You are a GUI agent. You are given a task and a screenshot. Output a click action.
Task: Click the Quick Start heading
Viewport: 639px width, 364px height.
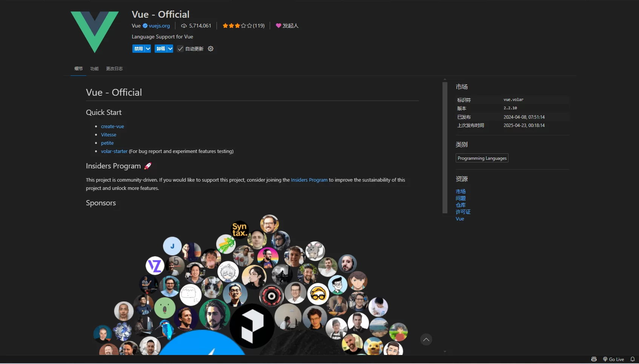tap(104, 112)
